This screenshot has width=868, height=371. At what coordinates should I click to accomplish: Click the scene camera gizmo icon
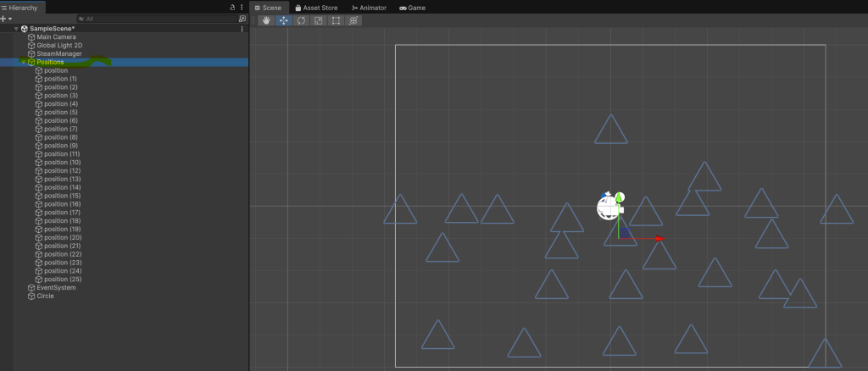(609, 206)
